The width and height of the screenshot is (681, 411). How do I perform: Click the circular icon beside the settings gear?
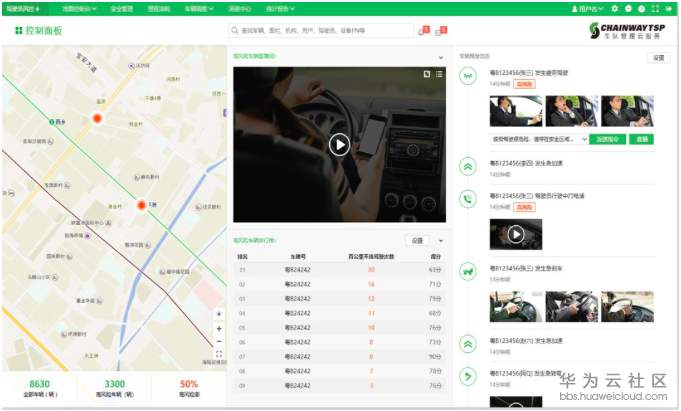point(628,9)
